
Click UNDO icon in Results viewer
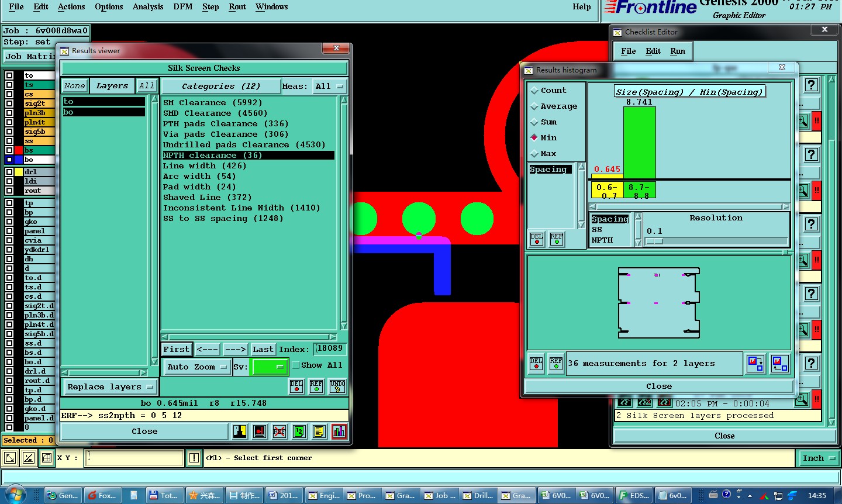(x=337, y=386)
